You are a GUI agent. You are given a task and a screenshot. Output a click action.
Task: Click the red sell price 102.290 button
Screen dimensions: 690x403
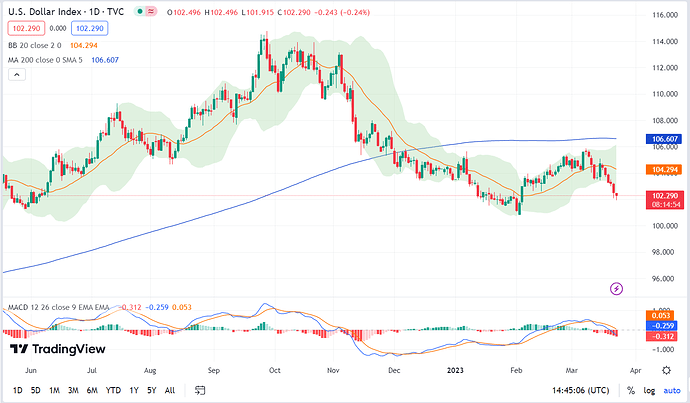[x=26, y=29]
